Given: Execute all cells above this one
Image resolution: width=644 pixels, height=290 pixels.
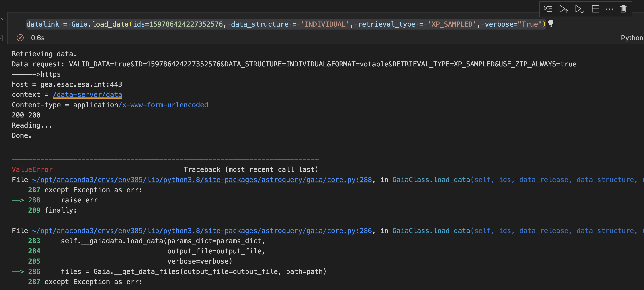Looking at the screenshot, I should point(563,9).
